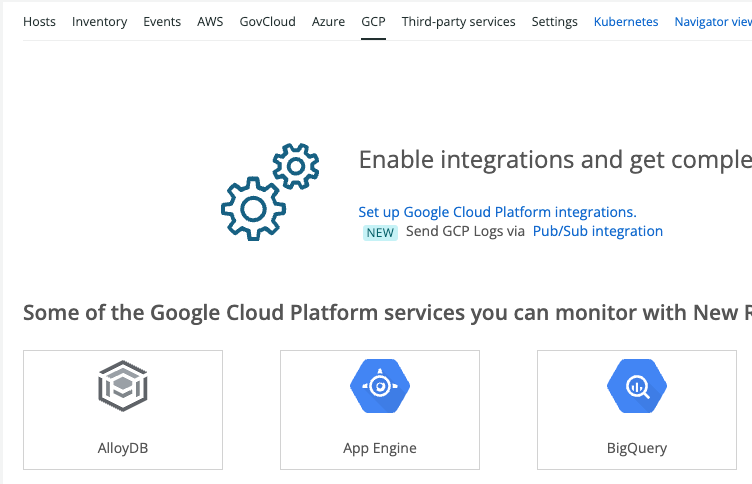This screenshot has height=484, width=752.
Task: Click the NEW badge beside GCP Logs
Action: [x=380, y=232]
